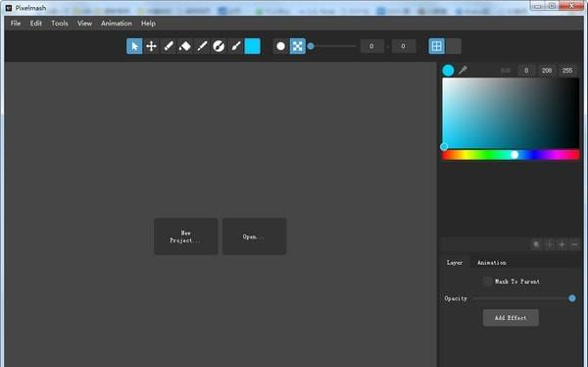Maximize the Pixelmash window
Image resolution: width=588 pixels, height=367 pixels.
pos(552,6)
